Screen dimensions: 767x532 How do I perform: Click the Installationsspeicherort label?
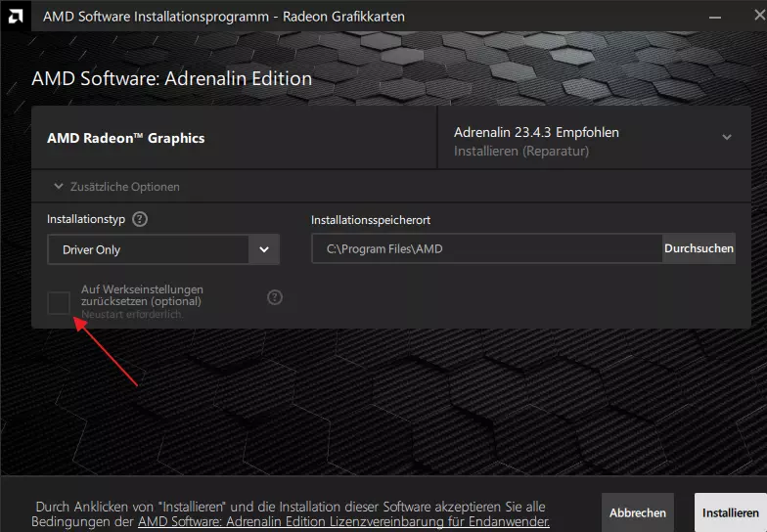point(371,220)
